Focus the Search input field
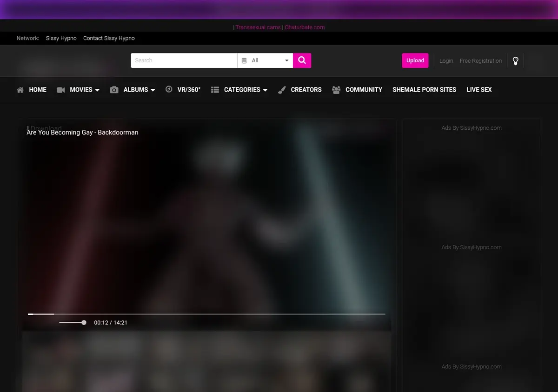 pyautogui.click(x=184, y=60)
